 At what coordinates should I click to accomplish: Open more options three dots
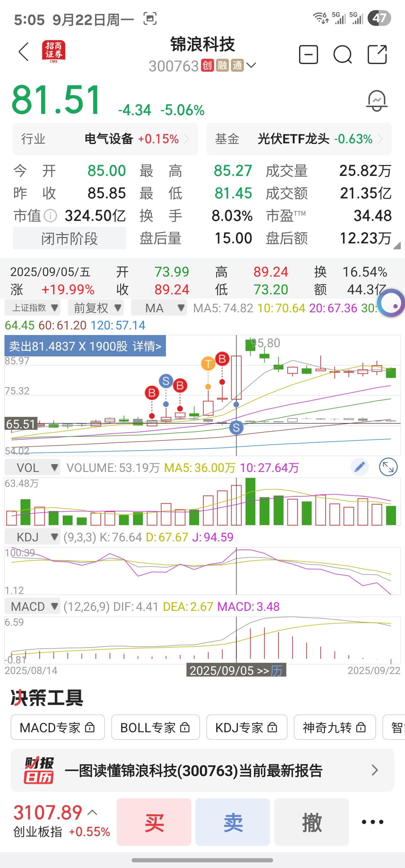(x=373, y=822)
